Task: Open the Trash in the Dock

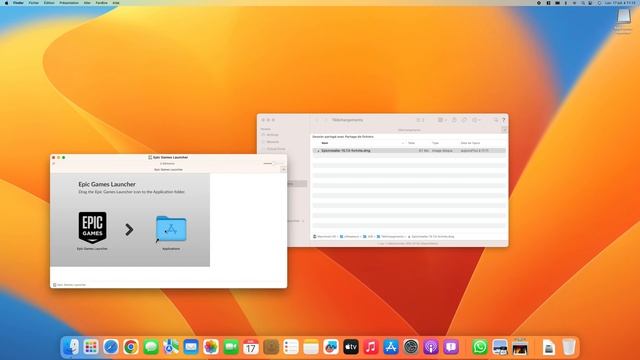Action: (x=569, y=347)
